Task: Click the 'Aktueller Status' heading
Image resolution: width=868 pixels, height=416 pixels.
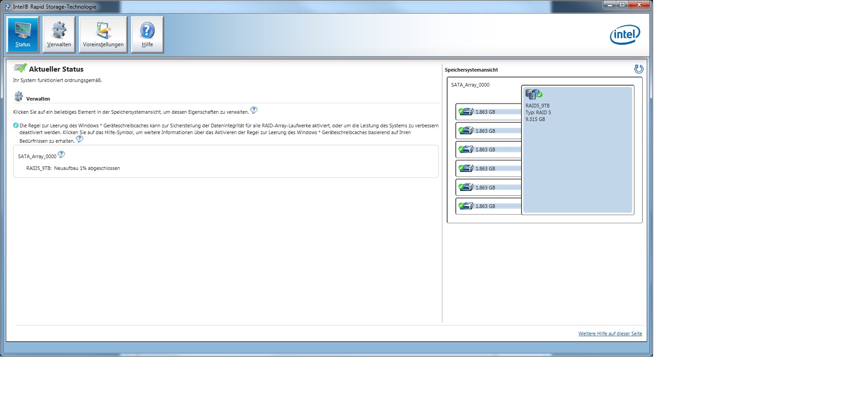Action: point(56,69)
